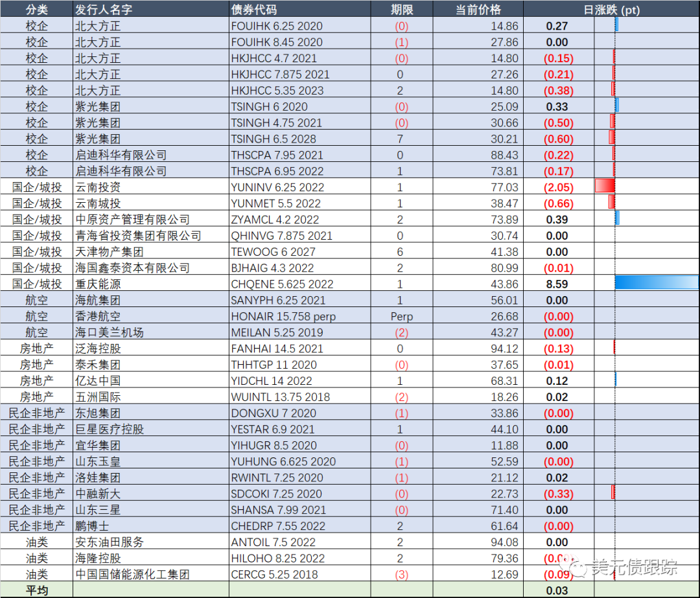Click issuer name 天津物产集团
This screenshot has width=700, height=598.
pos(110,251)
